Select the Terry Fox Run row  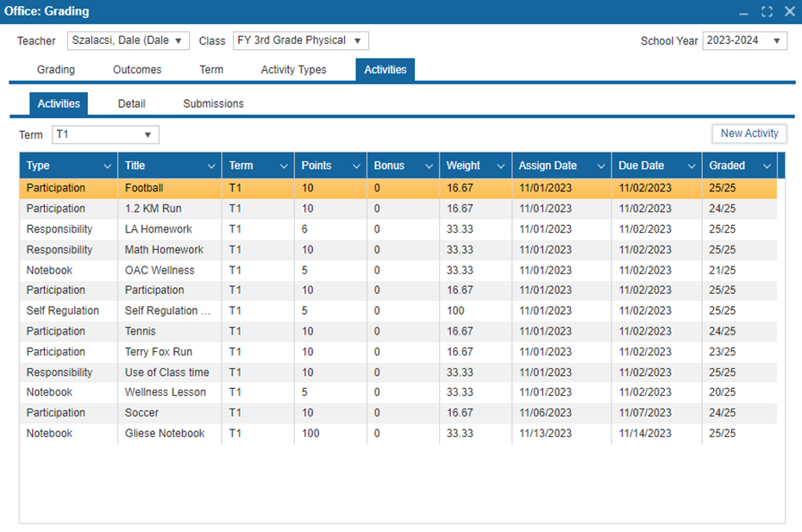point(159,352)
